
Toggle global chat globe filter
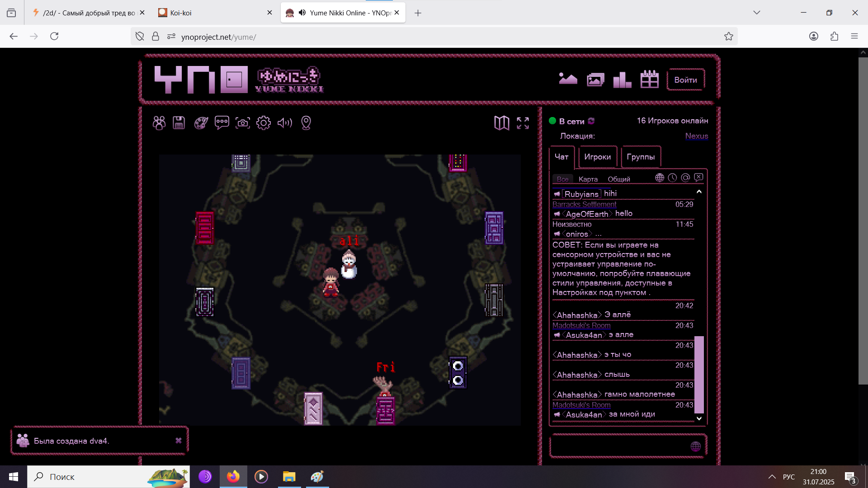point(660,178)
